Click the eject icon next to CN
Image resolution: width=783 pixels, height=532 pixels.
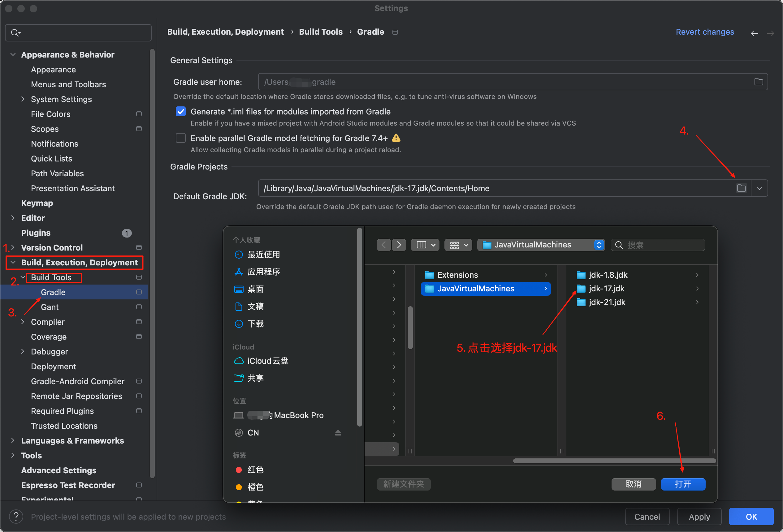[x=338, y=433]
